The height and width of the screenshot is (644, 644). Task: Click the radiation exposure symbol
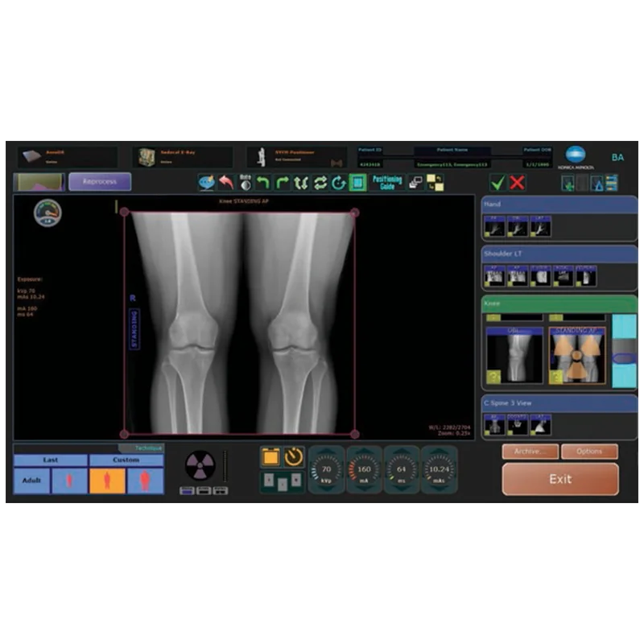pyautogui.click(x=200, y=464)
